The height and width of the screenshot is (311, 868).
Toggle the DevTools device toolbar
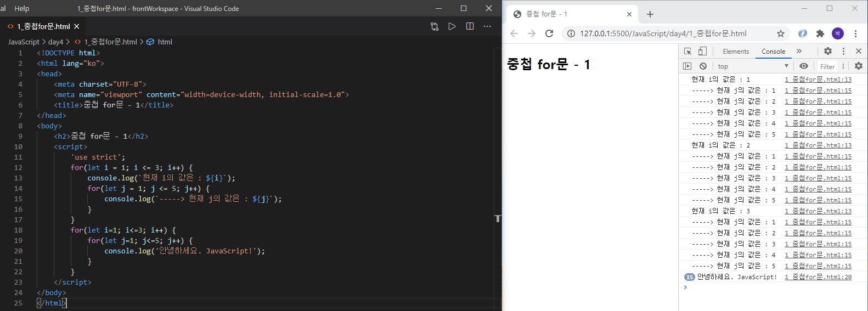click(702, 51)
